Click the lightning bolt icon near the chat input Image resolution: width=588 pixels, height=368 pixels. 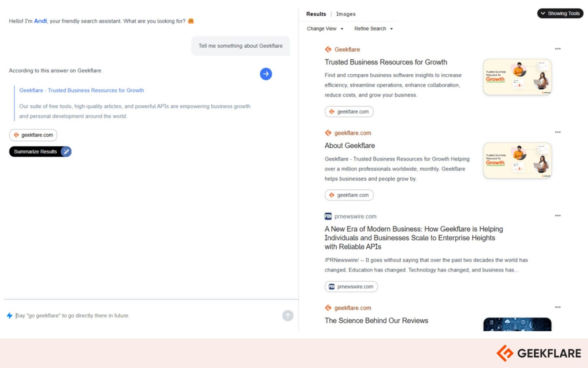[x=9, y=315]
